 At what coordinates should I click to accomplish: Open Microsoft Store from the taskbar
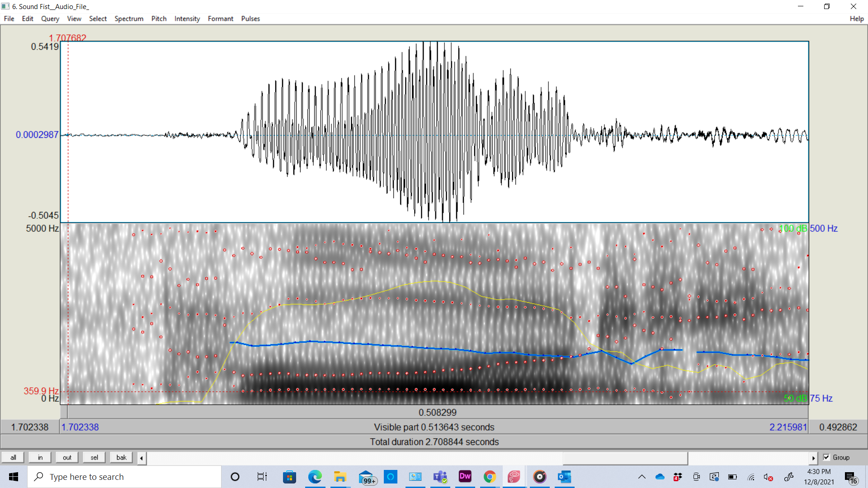[x=289, y=477]
